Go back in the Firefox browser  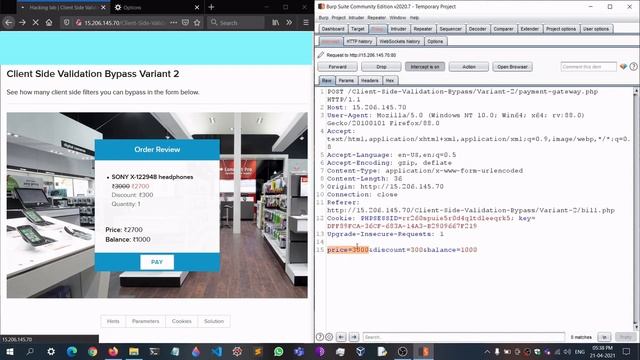[x=8, y=22]
